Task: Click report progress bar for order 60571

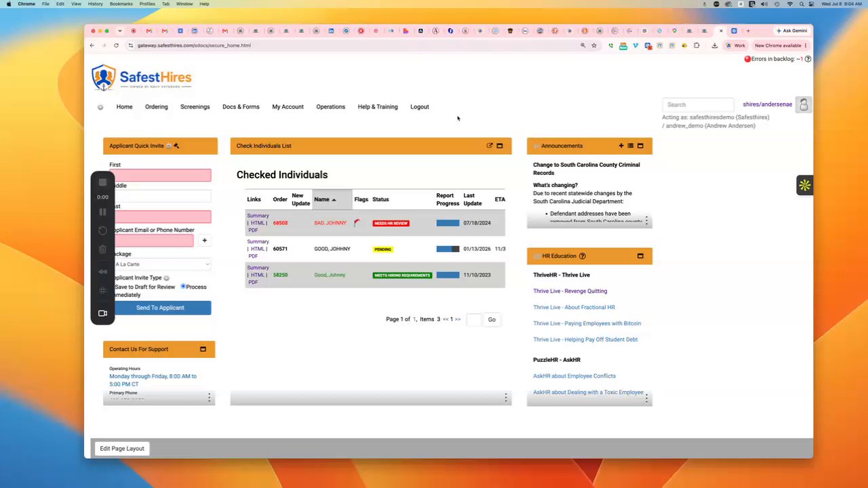Action: point(448,249)
